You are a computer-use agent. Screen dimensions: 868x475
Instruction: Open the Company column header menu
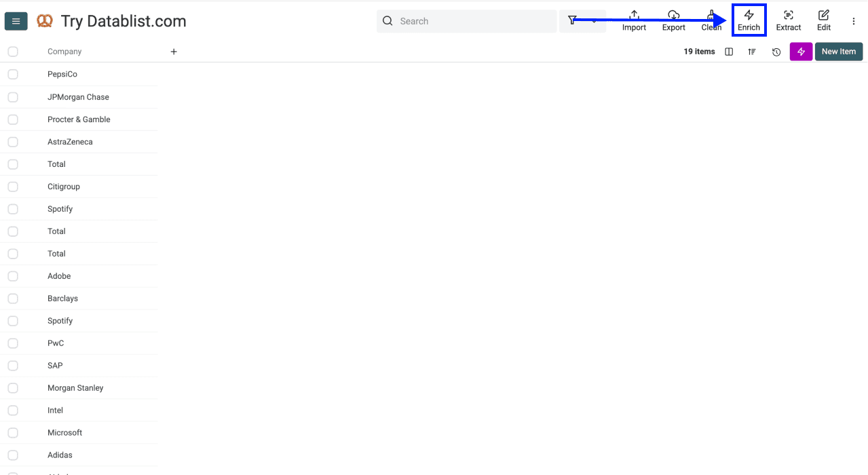coord(64,51)
